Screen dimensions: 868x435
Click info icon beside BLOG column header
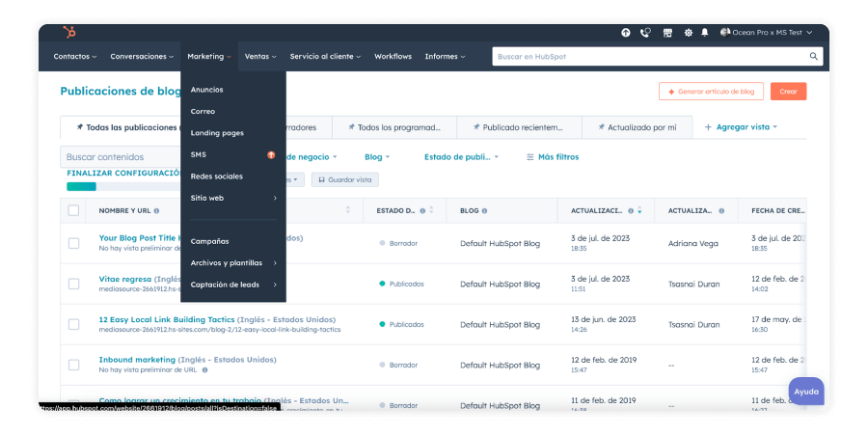(484, 211)
